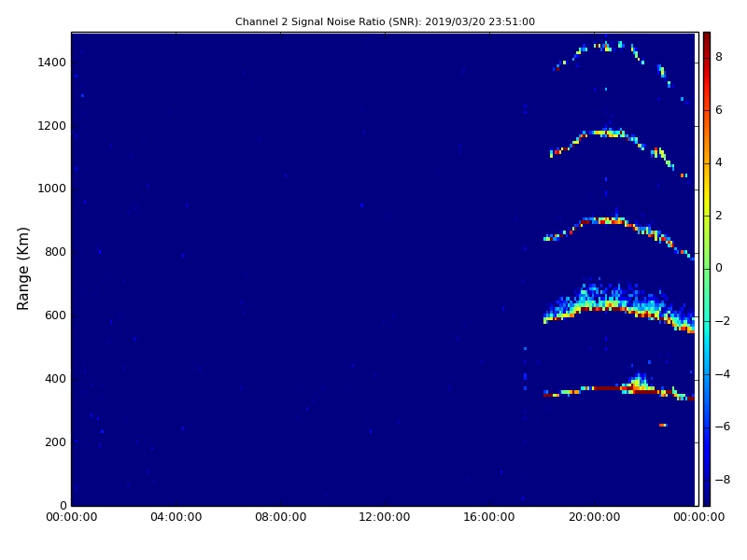Click the yellow region of the colorbar
Image resolution: width=747 pixels, height=560 pixels.
click(707, 198)
